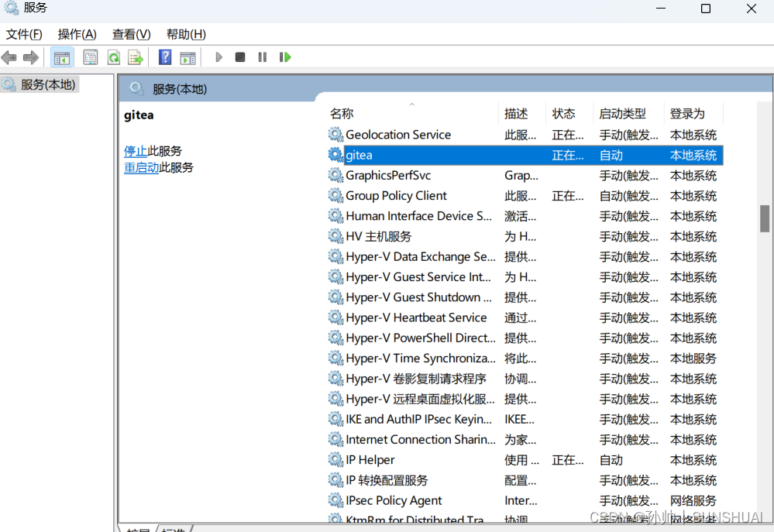
Task: Select Hyper-V Guest Shutdown row
Action: point(525,297)
